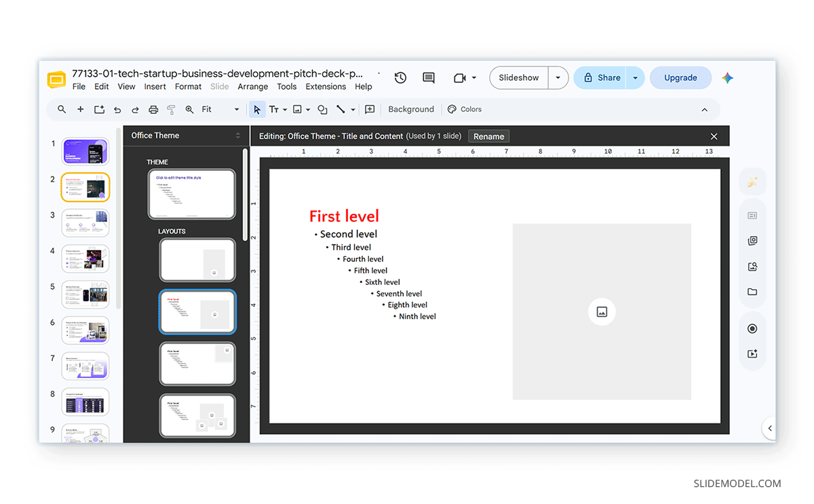Expand the side panel with bottom chevron
The width and height of the screenshot is (814, 504).
point(770,428)
